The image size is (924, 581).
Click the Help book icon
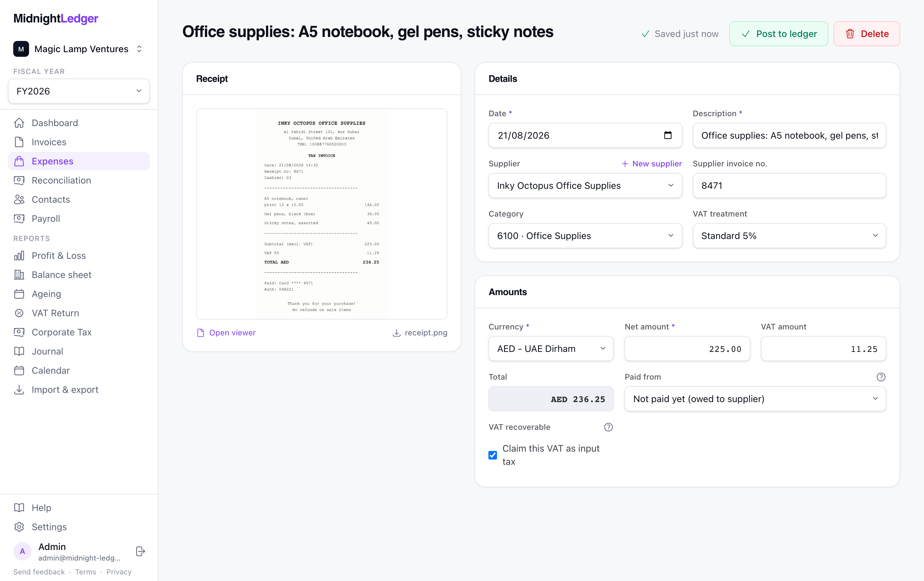coord(19,508)
